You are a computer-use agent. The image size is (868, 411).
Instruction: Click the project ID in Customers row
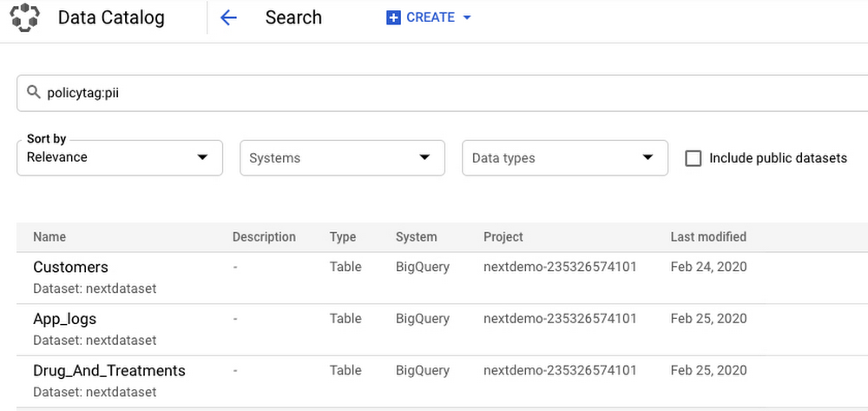tap(560, 267)
